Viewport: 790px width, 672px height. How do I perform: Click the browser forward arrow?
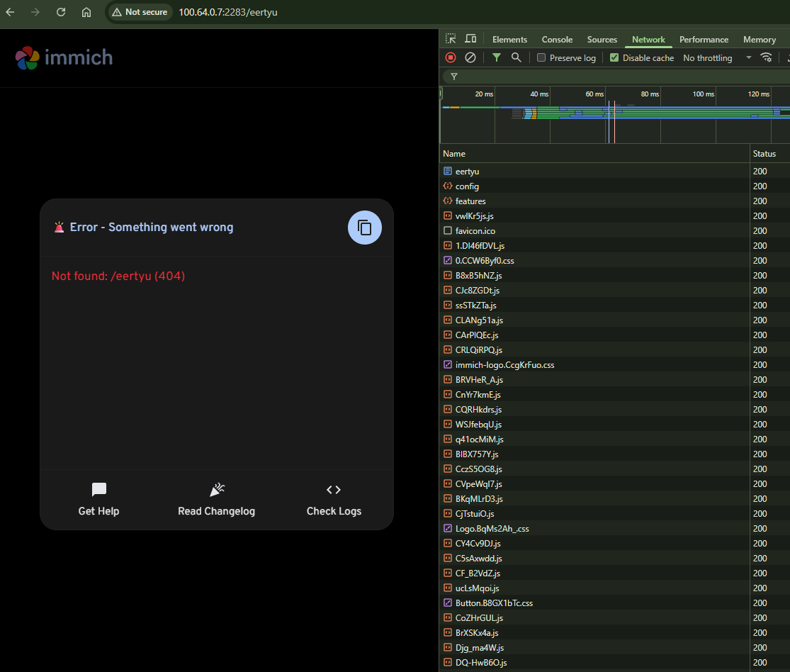35,12
